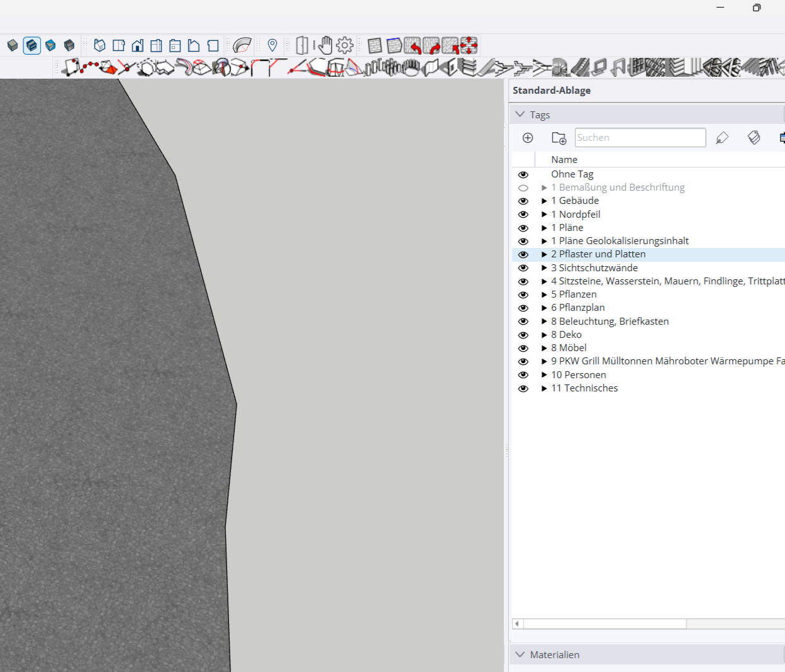Expand the 8 Möbel tag folder

pyautogui.click(x=544, y=349)
